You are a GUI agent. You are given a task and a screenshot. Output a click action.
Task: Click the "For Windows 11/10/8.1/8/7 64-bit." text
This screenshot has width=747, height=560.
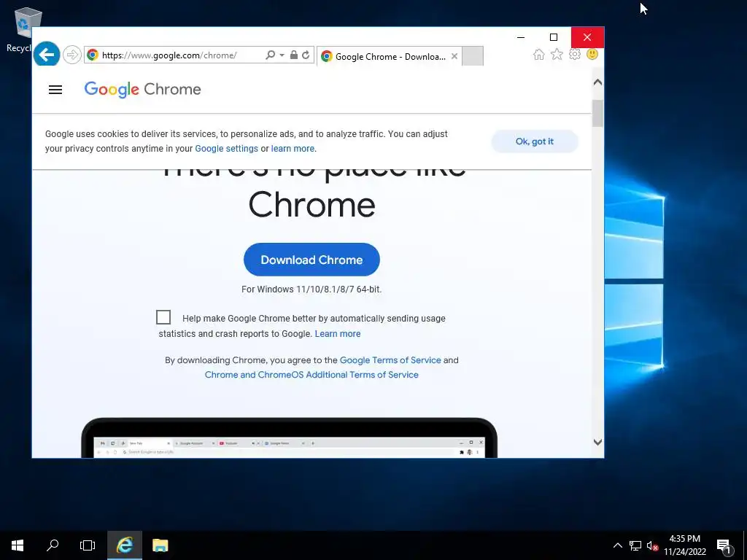coord(311,289)
